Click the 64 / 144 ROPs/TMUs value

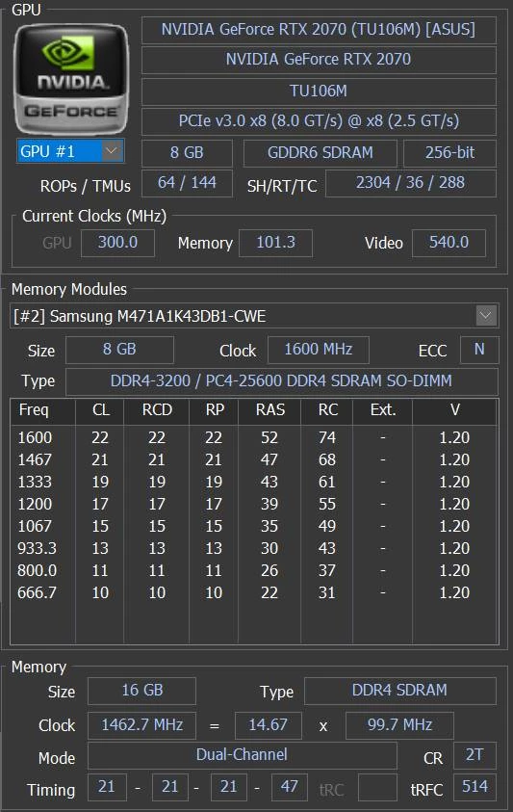(x=187, y=183)
